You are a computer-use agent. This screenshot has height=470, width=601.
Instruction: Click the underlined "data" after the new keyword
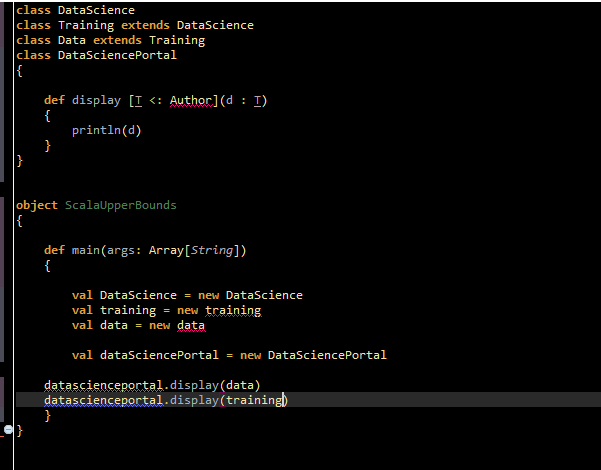coord(191,325)
